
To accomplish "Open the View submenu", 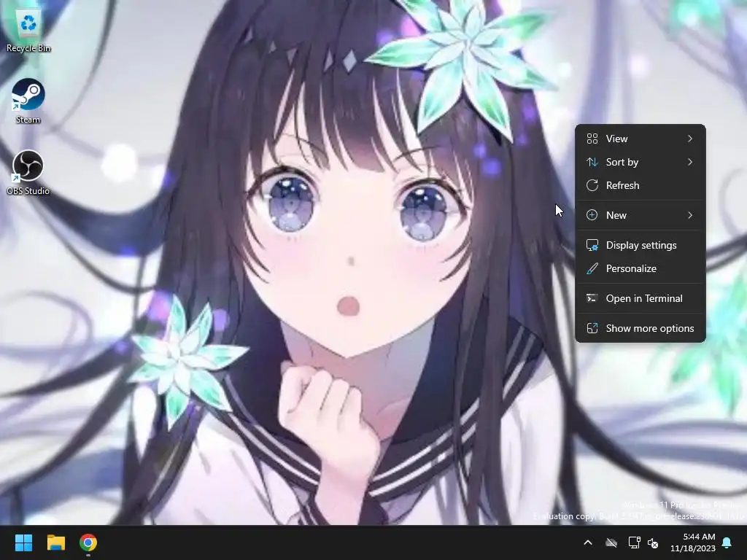I will tap(640, 139).
